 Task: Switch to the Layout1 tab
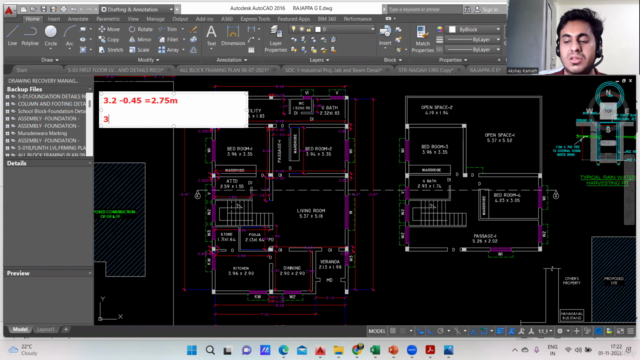tap(45, 329)
